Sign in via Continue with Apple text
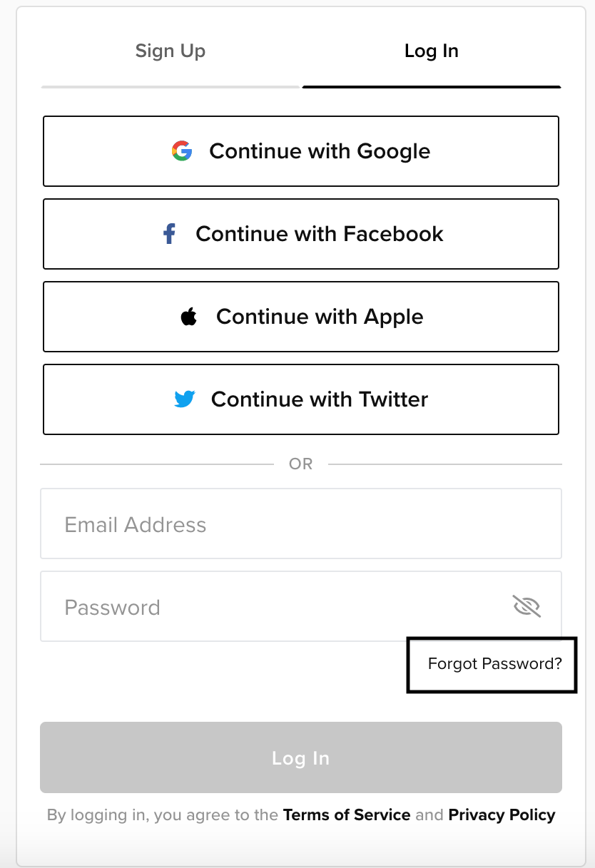Image resolution: width=595 pixels, height=868 pixels. tap(320, 317)
